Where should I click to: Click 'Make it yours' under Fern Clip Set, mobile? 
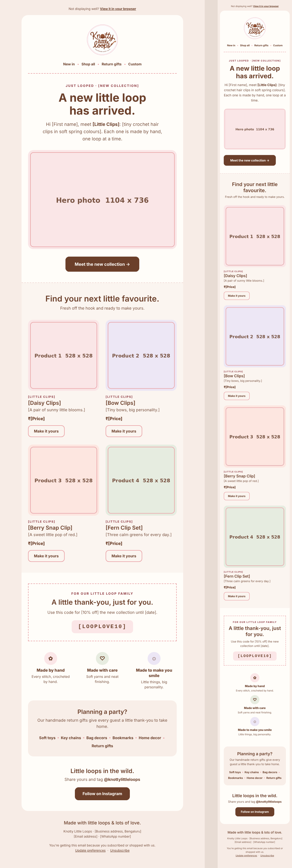237,596
